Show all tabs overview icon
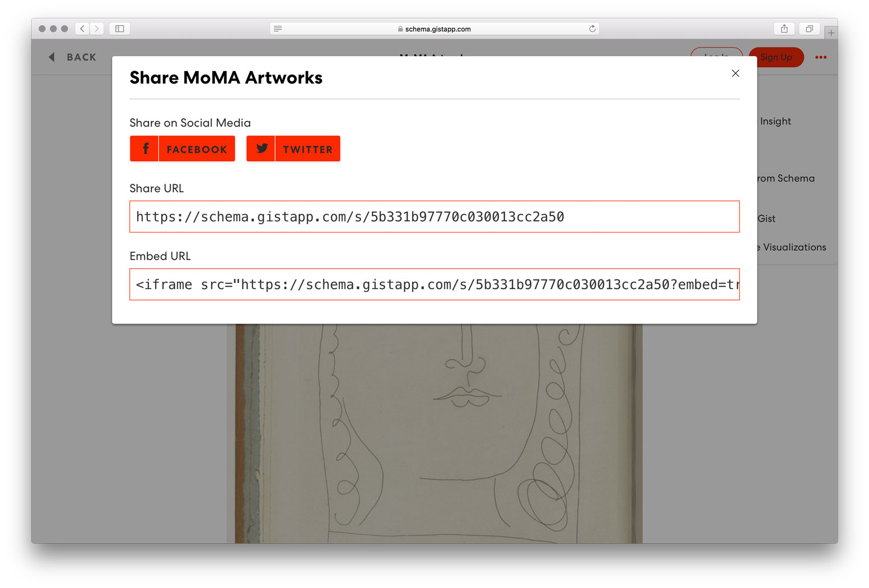 pyautogui.click(x=810, y=29)
